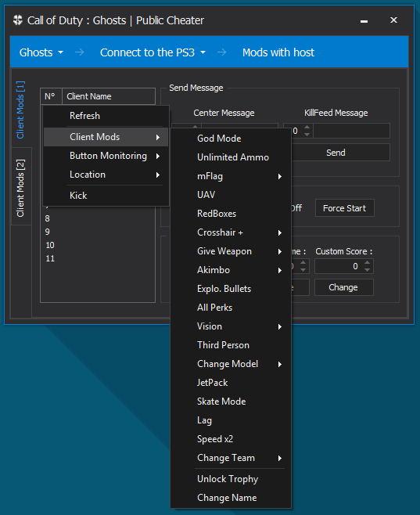The width and height of the screenshot is (420, 515).
Task: Open the Ghosts dropdown menu
Action: pyautogui.click(x=41, y=52)
